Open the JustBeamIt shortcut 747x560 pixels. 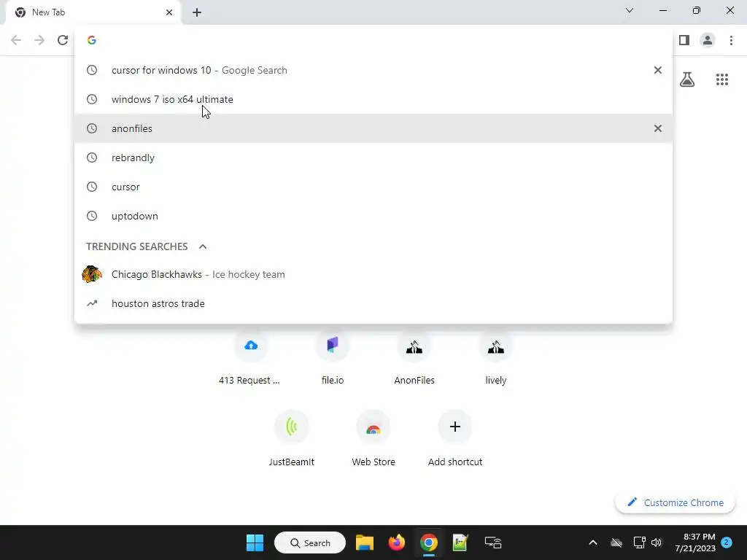(x=292, y=438)
